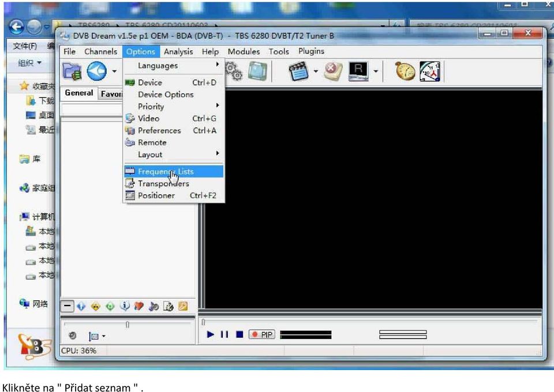Expand the Priority submenu
Image resolution: width=554 pixels, height=392 pixels.
pyautogui.click(x=174, y=106)
